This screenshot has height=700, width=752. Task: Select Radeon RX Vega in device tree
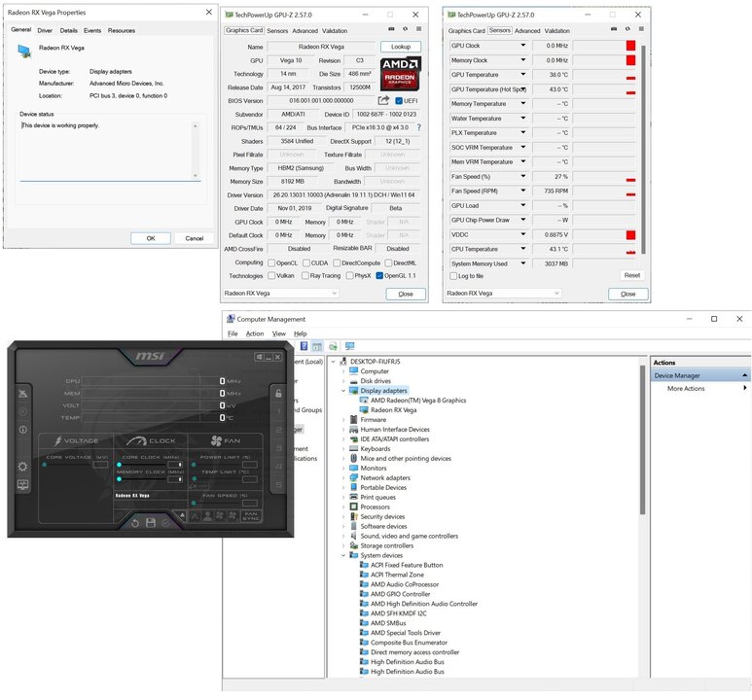pyautogui.click(x=392, y=410)
